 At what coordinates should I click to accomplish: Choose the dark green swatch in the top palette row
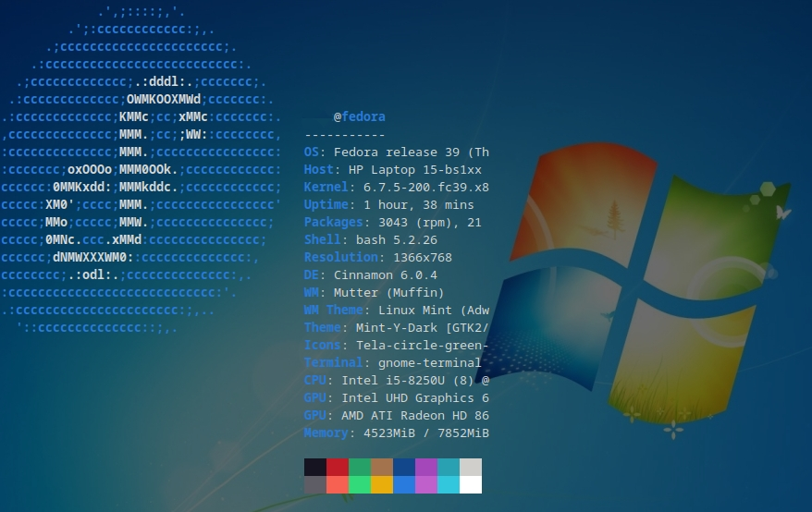point(360,467)
